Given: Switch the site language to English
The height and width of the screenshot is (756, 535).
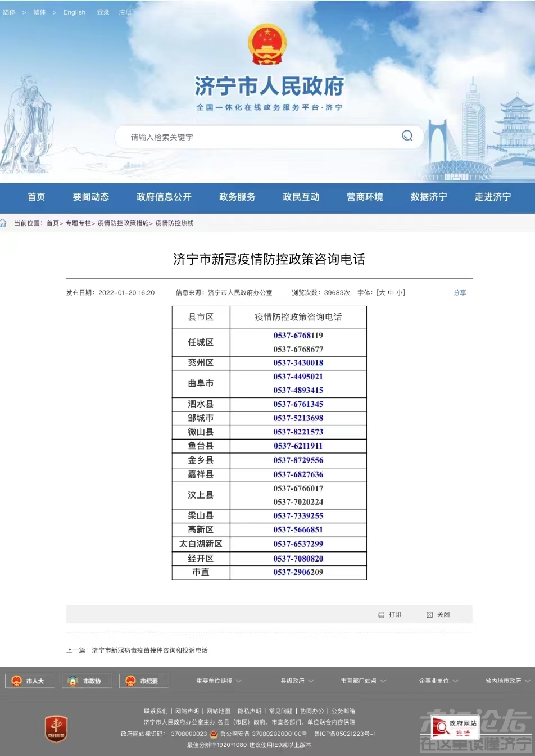Looking at the screenshot, I should 74,12.
